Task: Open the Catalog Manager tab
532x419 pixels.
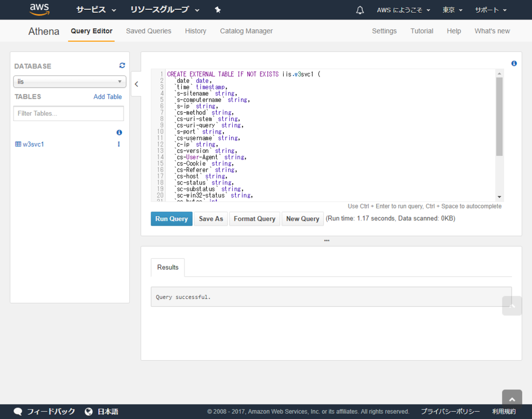Action: point(246,31)
